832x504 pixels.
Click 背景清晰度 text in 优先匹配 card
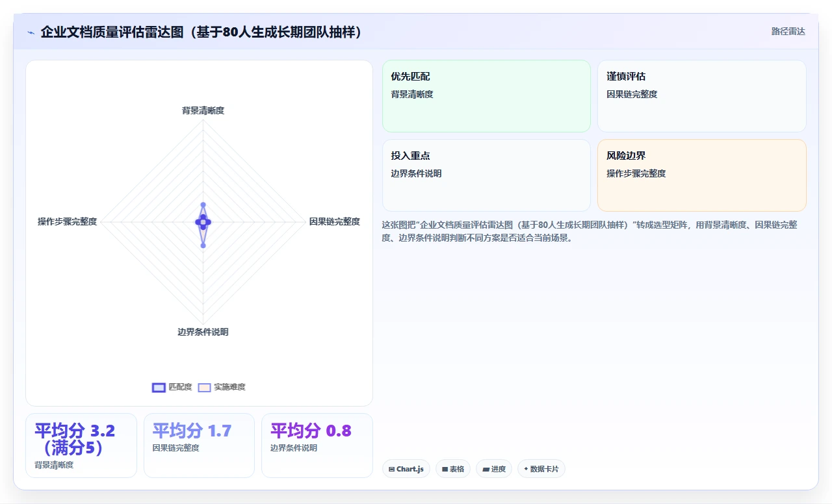pyautogui.click(x=412, y=94)
